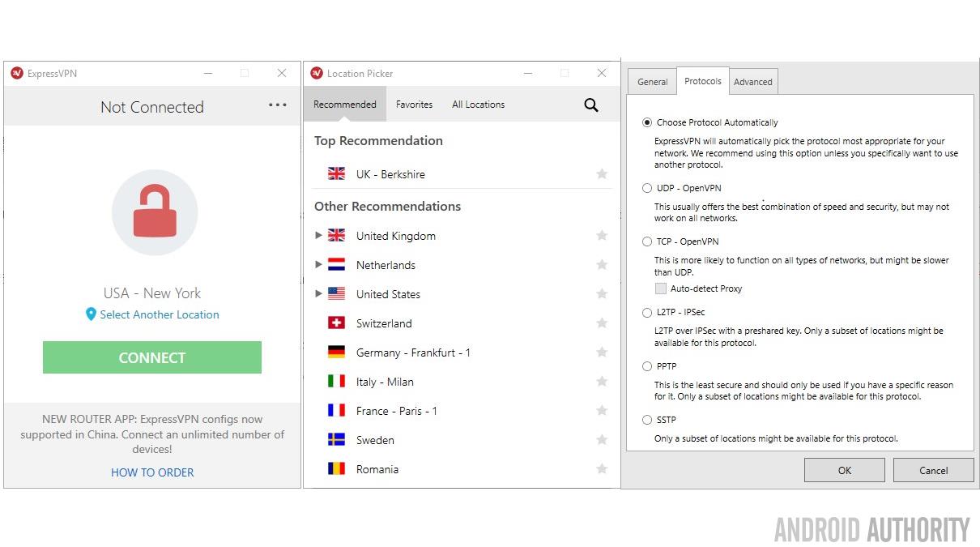Star the Netherlands location
The height and width of the screenshot is (547, 980).
coord(602,264)
